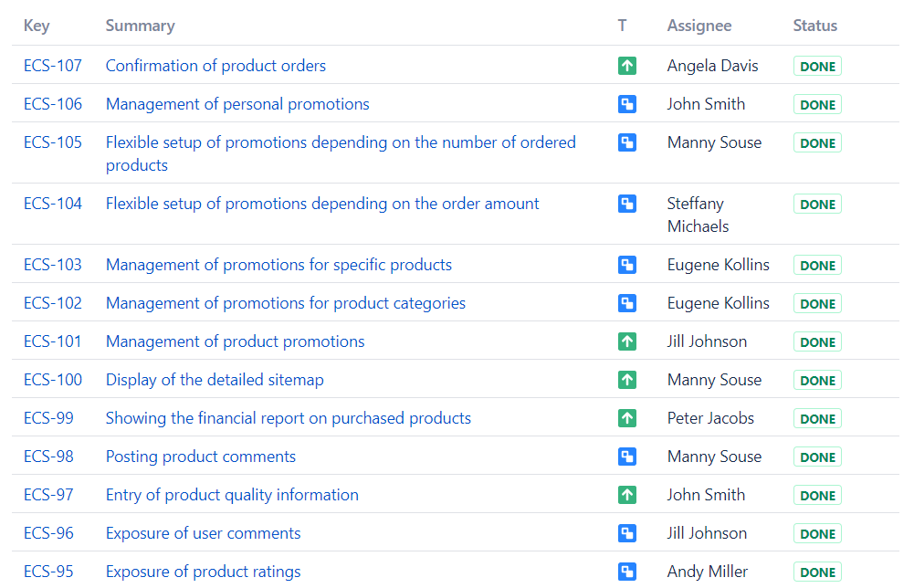Sort by the Assignee column header
This screenshot has width=914, height=588.
point(699,26)
